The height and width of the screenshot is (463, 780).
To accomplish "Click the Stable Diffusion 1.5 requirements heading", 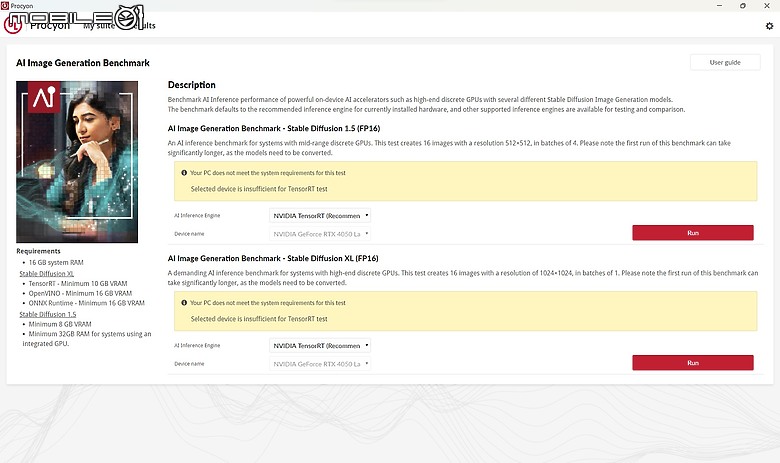I will (x=48, y=314).
